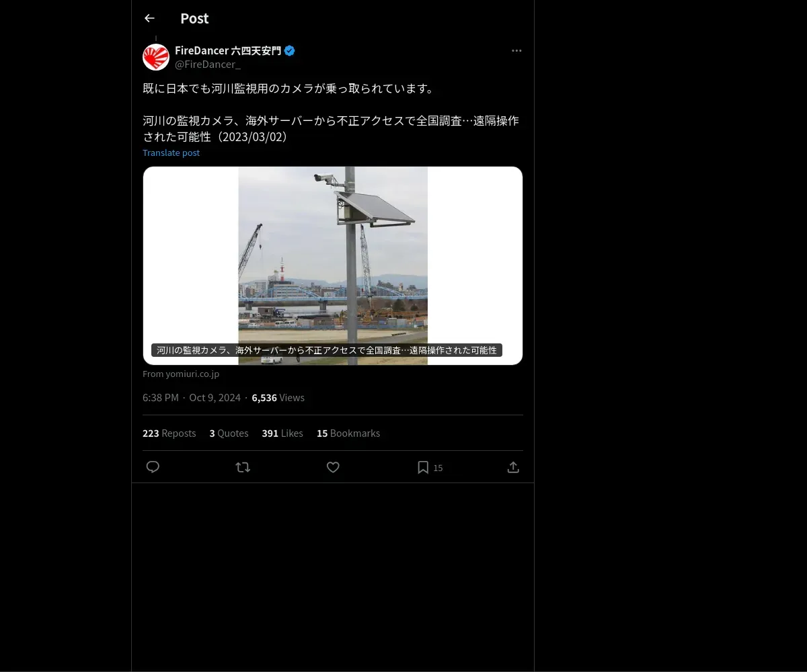View the 3 Quotes list

pyautogui.click(x=229, y=433)
